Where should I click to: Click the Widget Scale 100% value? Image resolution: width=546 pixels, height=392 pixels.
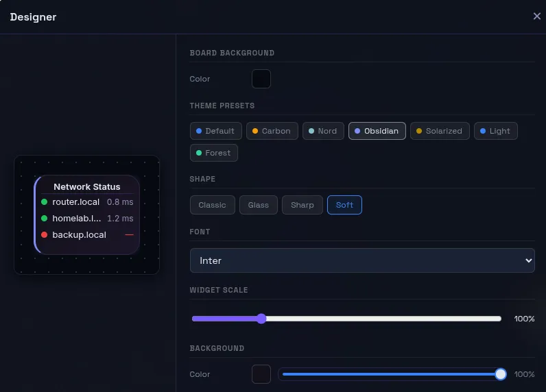[524, 319]
